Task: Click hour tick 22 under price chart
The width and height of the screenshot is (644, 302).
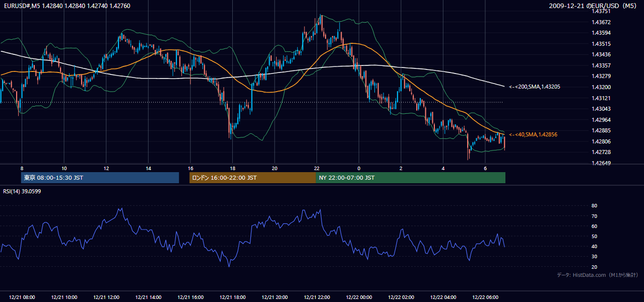Action: 316,168
